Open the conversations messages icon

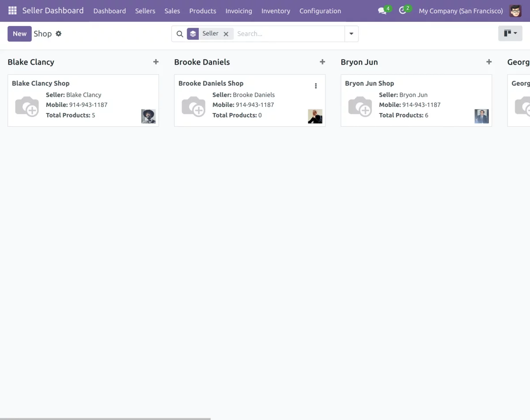click(382, 11)
